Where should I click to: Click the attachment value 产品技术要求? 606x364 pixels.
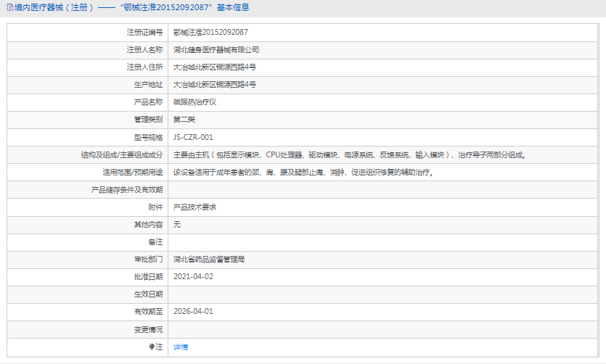point(195,207)
